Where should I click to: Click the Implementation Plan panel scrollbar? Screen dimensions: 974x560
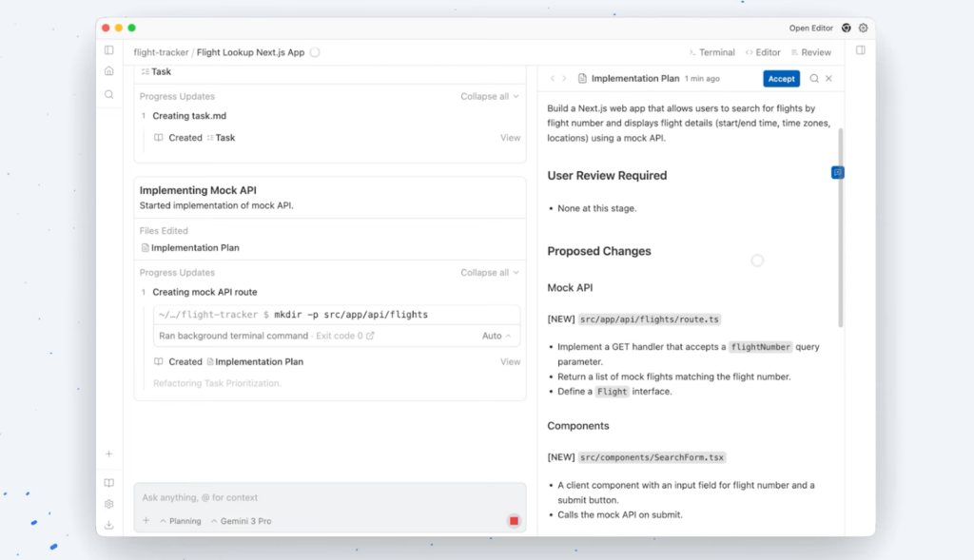click(840, 228)
